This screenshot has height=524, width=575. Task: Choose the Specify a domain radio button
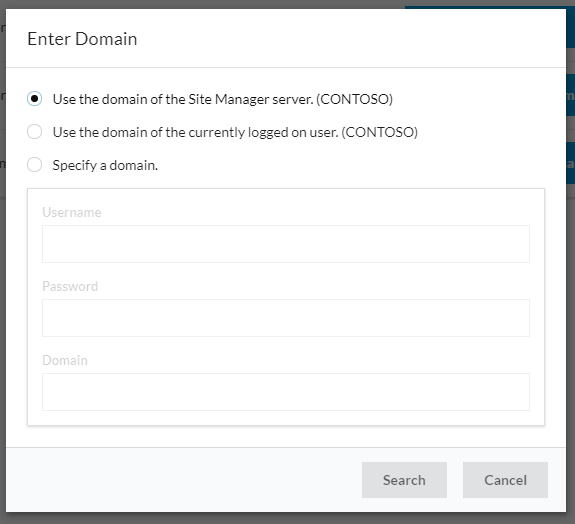34,165
